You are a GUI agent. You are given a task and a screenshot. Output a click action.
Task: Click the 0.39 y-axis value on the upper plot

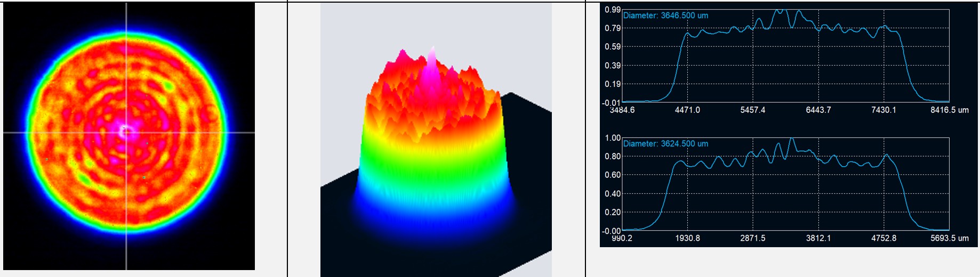612,66
